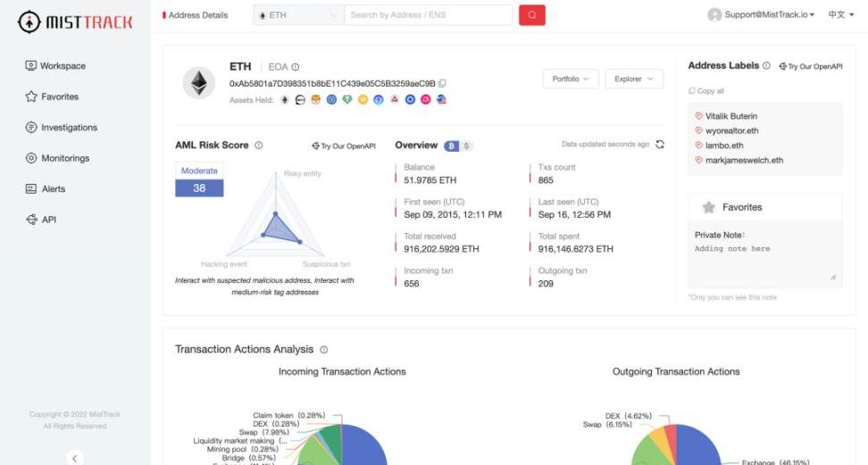This screenshot has width=868, height=465.
Task: Switch overview currency to crypto unit
Action: pyautogui.click(x=452, y=145)
